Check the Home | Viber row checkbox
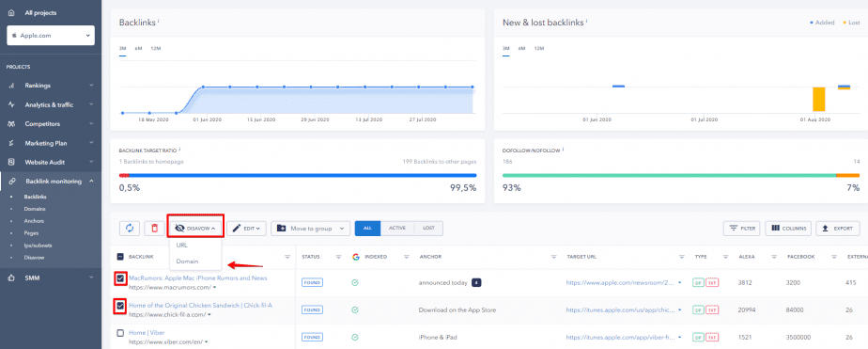 [x=120, y=333]
